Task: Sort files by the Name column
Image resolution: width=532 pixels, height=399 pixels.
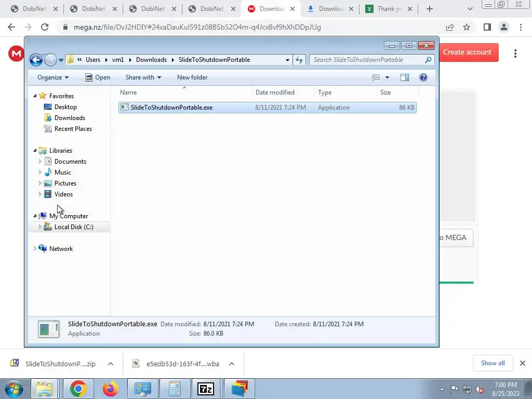Action: coord(185,92)
